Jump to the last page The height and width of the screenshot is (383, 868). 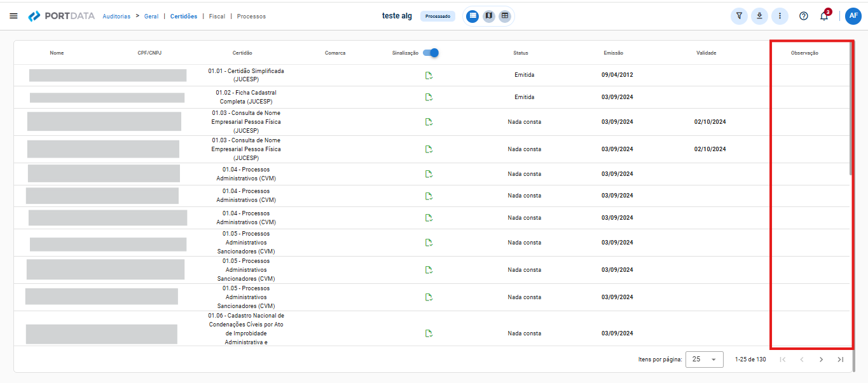[841, 359]
